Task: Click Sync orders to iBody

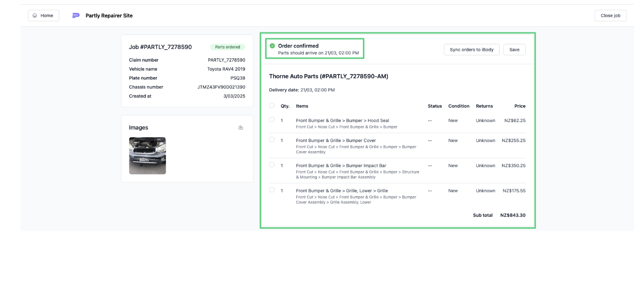Action: pos(471,50)
